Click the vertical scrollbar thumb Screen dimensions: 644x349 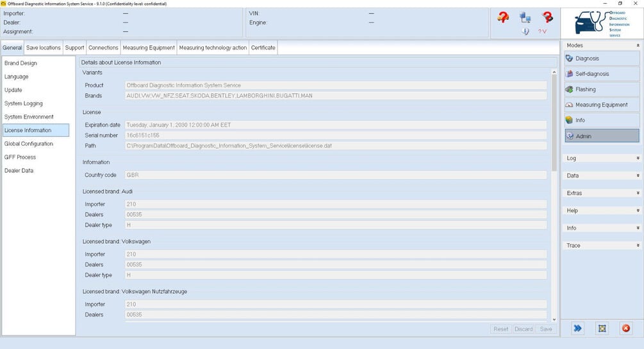pyautogui.click(x=554, y=123)
